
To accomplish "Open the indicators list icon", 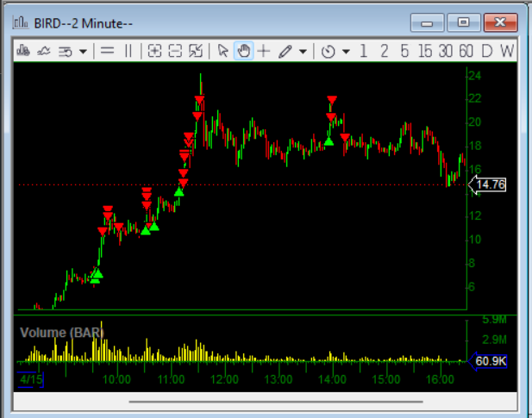I will [x=65, y=52].
